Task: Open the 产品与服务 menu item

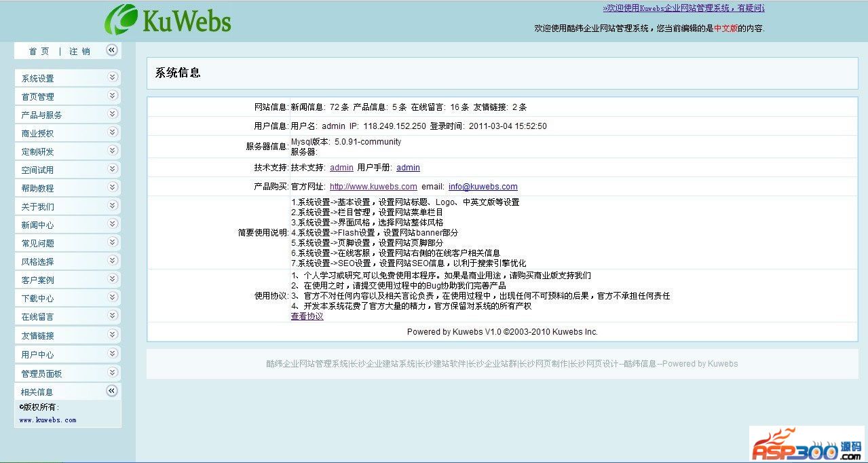Action: 41,115
